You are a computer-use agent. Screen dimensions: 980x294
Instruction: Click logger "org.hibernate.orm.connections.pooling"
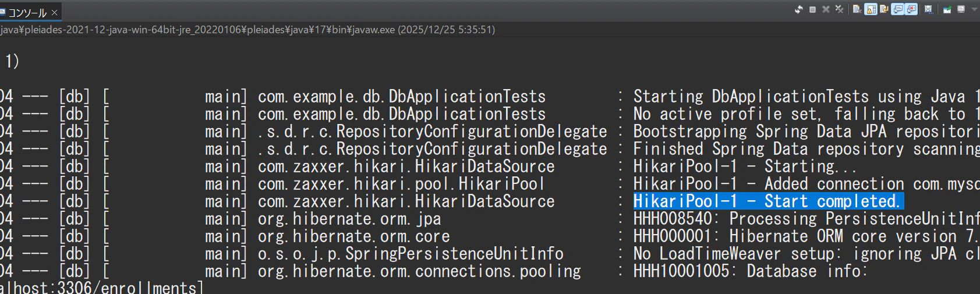point(419,271)
